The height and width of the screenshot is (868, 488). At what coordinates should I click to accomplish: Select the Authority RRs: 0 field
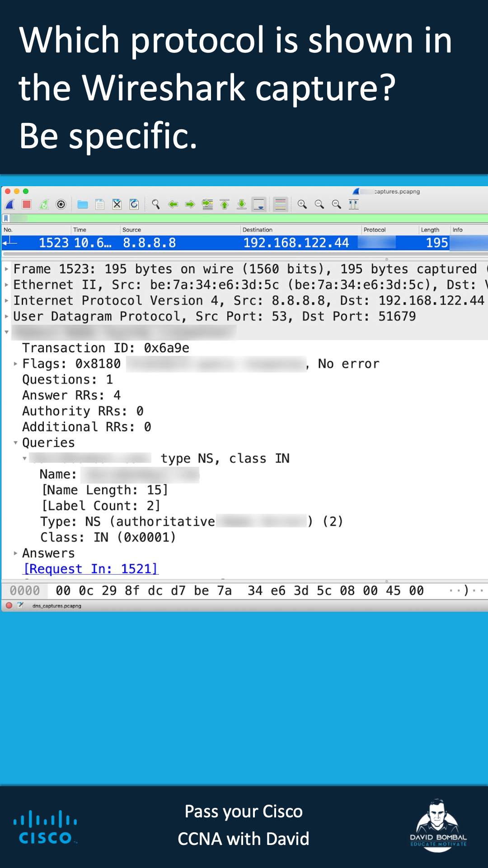[x=83, y=411]
